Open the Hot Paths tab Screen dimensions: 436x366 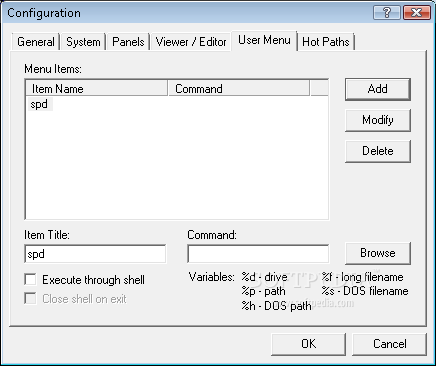[x=326, y=42]
